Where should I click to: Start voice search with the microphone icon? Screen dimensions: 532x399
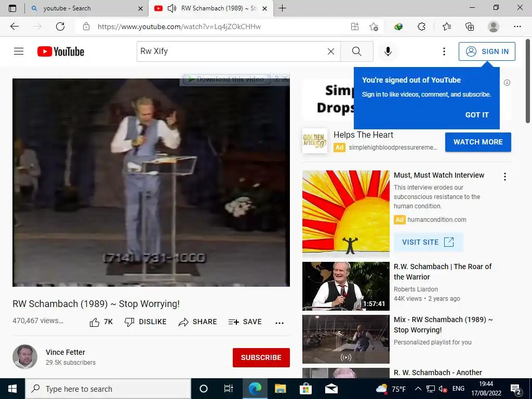pos(388,51)
